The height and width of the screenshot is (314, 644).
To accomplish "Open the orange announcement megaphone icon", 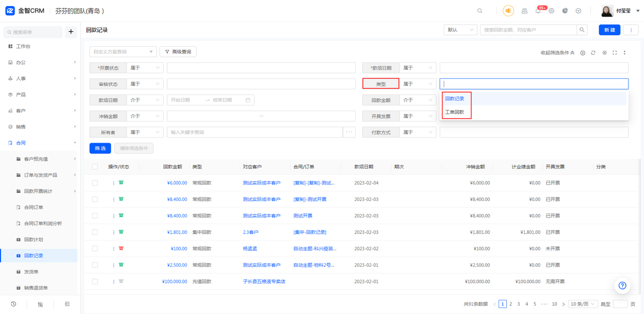I will [x=508, y=11].
